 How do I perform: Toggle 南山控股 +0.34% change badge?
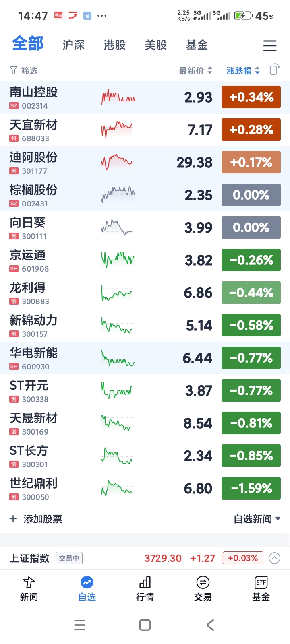[x=251, y=97]
